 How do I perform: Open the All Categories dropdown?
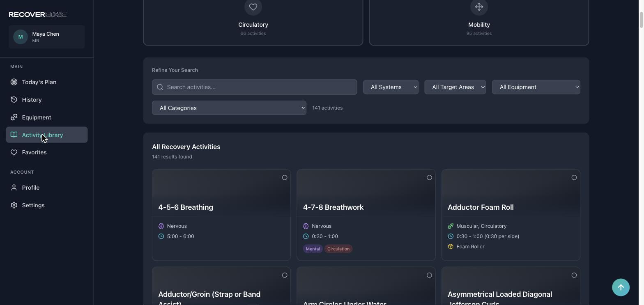(x=229, y=108)
